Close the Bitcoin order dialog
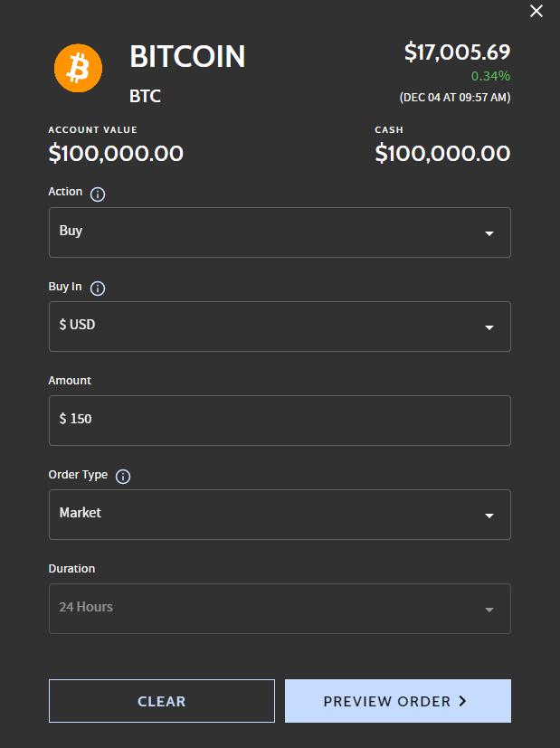560x748 pixels. [536, 12]
